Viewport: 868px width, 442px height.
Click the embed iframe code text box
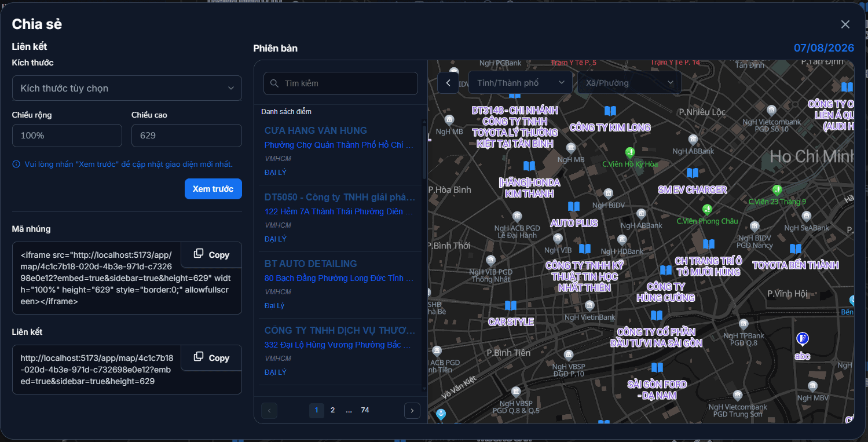[x=127, y=278]
